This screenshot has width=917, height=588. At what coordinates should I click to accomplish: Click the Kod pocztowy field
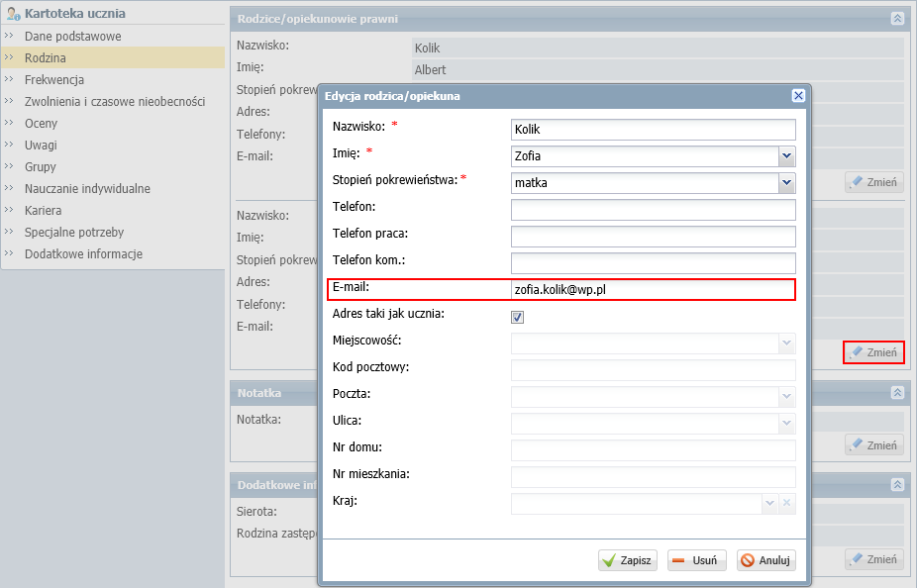click(x=654, y=370)
